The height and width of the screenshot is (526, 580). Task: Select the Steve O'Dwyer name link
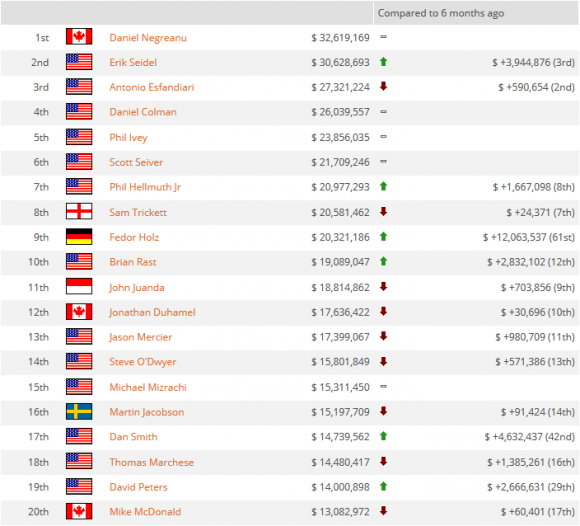pyautogui.click(x=142, y=362)
